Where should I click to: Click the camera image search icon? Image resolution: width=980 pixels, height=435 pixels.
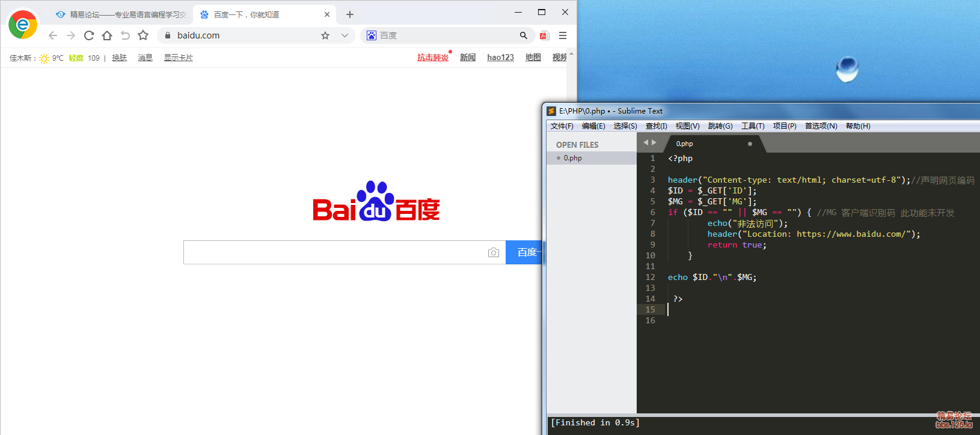point(494,252)
